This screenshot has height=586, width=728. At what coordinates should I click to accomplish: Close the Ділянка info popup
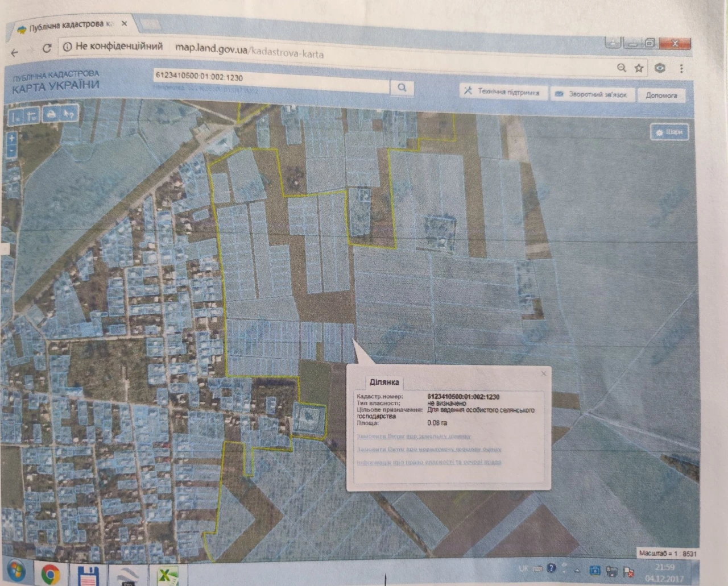543,373
